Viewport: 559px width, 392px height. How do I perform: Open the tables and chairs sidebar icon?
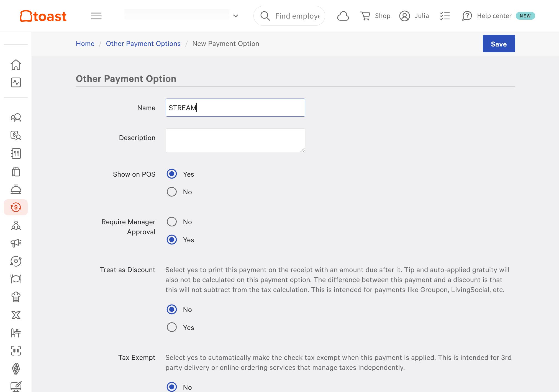coord(16,333)
